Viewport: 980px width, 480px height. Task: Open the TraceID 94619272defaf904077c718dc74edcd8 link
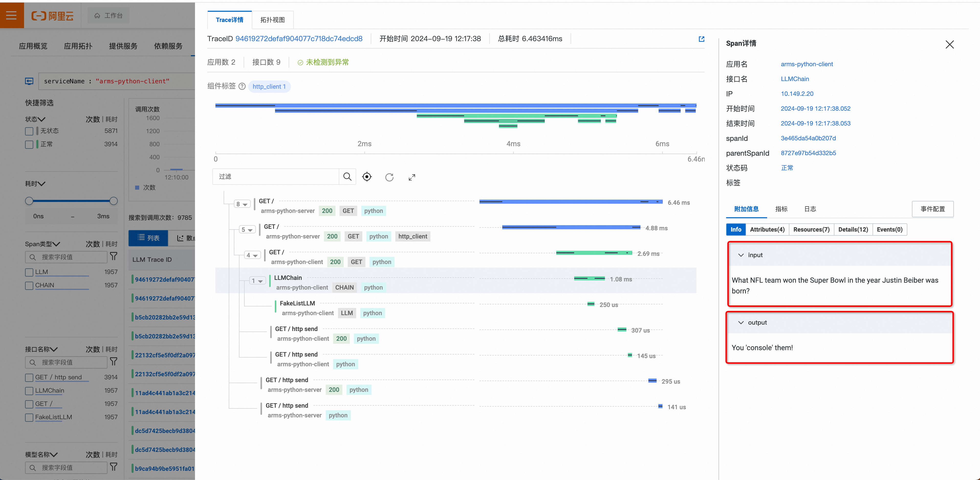pyautogui.click(x=299, y=39)
